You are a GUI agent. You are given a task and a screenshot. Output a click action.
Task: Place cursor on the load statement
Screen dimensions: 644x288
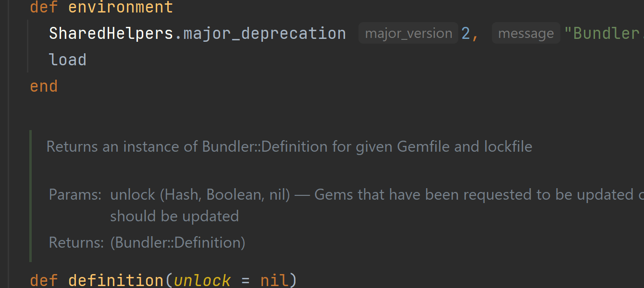(68, 60)
